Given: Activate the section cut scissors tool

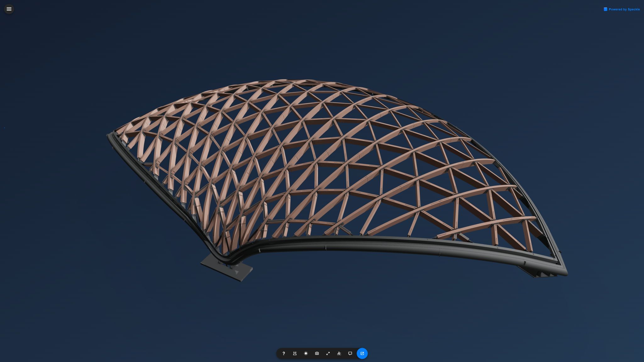Looking at the screenshot, I should (339, 354).
